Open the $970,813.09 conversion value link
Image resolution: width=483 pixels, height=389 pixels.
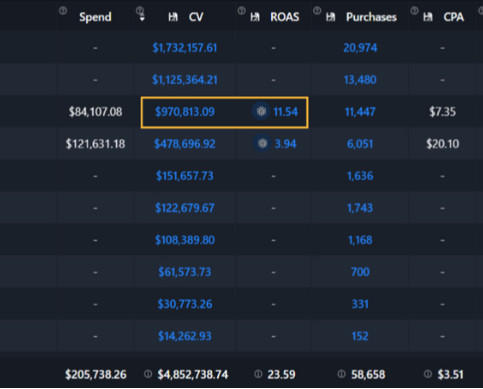[x=185, y=112]
